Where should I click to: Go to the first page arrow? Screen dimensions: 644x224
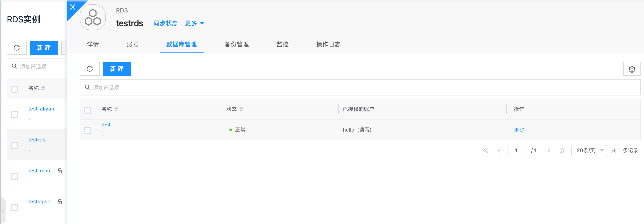point(485,150)
